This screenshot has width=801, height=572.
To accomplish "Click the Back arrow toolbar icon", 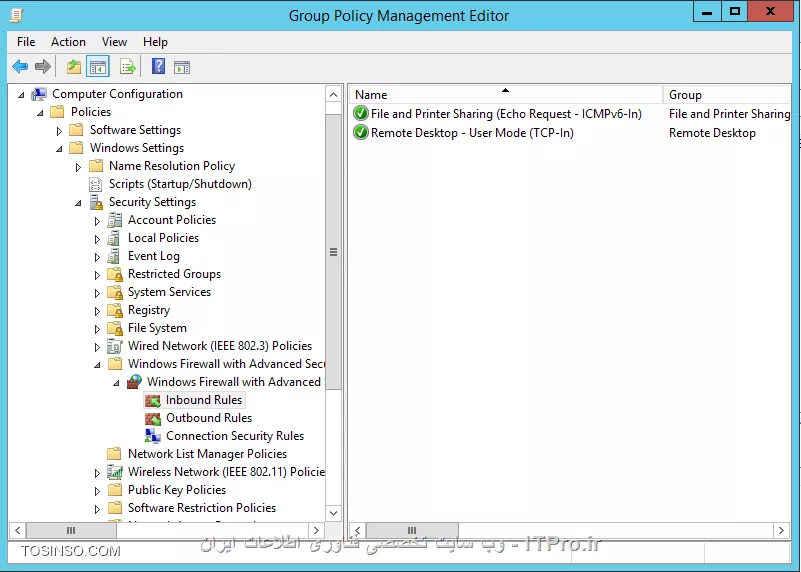I will click(20, 66).
